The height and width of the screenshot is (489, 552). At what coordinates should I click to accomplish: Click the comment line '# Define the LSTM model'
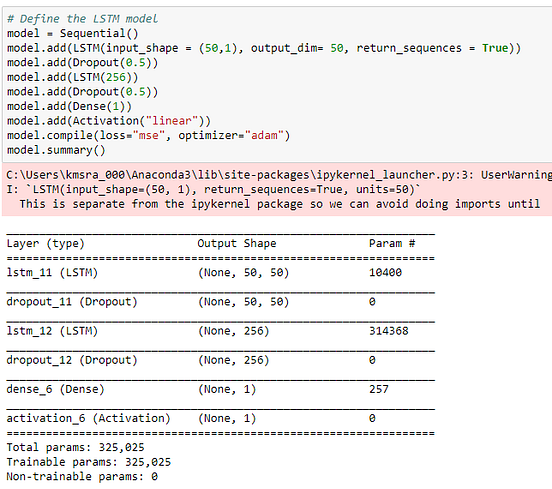tap(82, 19)
